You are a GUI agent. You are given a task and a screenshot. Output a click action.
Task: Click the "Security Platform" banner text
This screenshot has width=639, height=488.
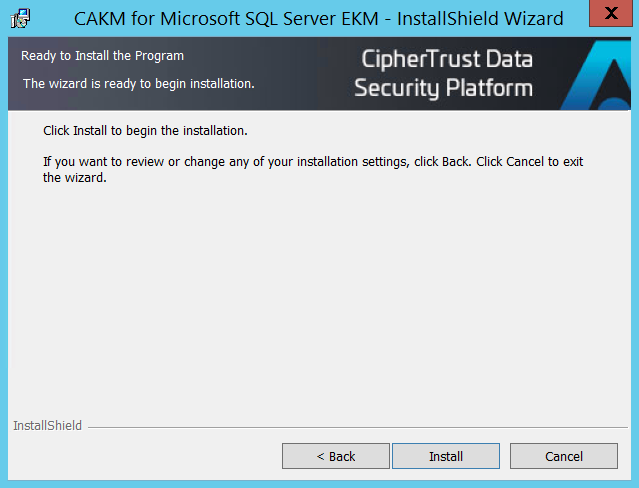click(x=443, y=89)
